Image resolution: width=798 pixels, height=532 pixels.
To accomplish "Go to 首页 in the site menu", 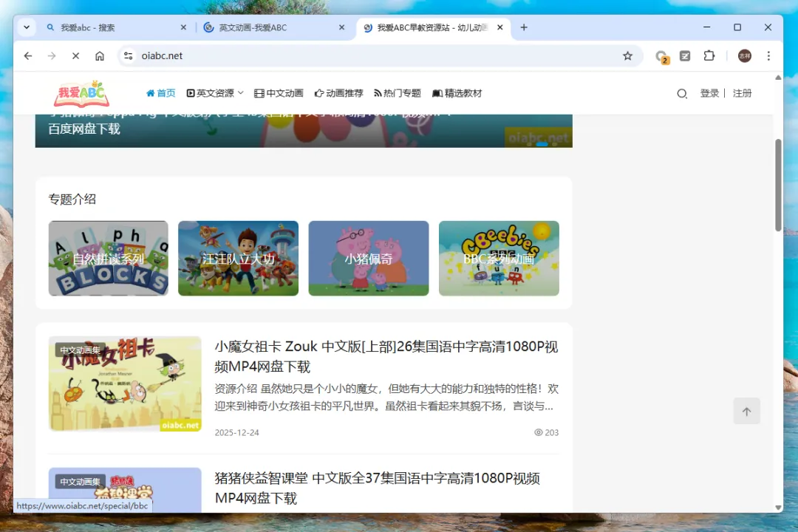I will 161,93.
